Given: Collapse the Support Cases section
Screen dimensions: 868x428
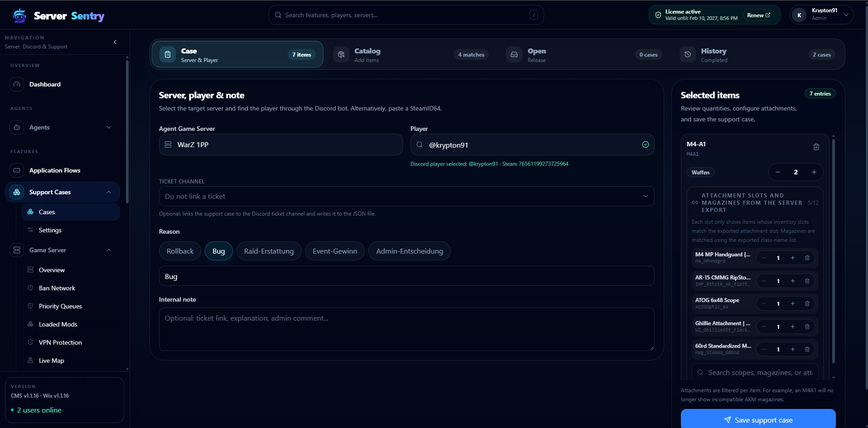Looking at the screenshot, I should 109,192.
